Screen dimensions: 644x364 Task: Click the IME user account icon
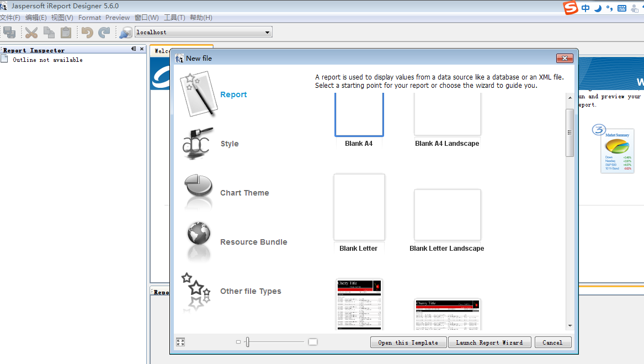tap(635, 8)
